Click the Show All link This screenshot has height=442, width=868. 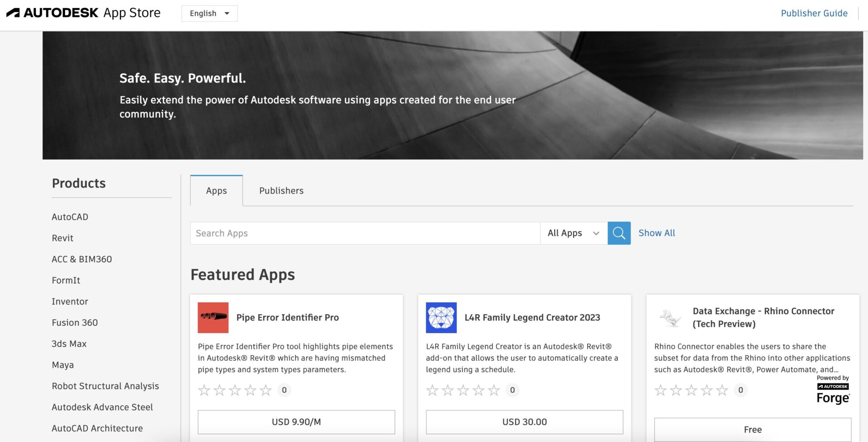point(656,233)
